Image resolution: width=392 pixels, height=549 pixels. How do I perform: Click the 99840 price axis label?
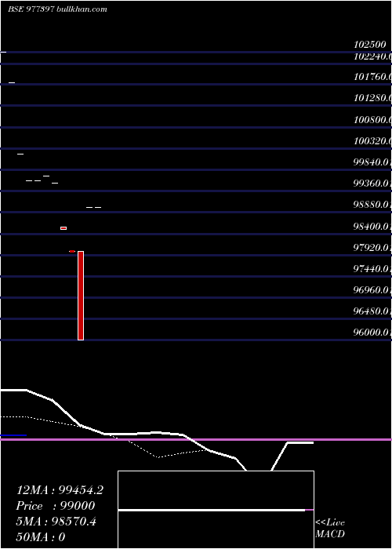click(x=372, y=162)
